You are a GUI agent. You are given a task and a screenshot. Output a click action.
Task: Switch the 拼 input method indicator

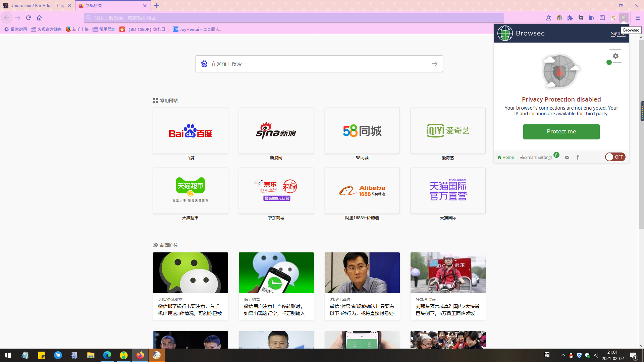point(547,355)
